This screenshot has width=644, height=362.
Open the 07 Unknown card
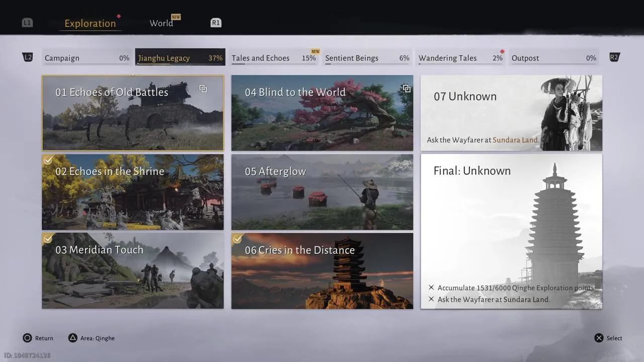pyautogui.click(x=511, y=113)
